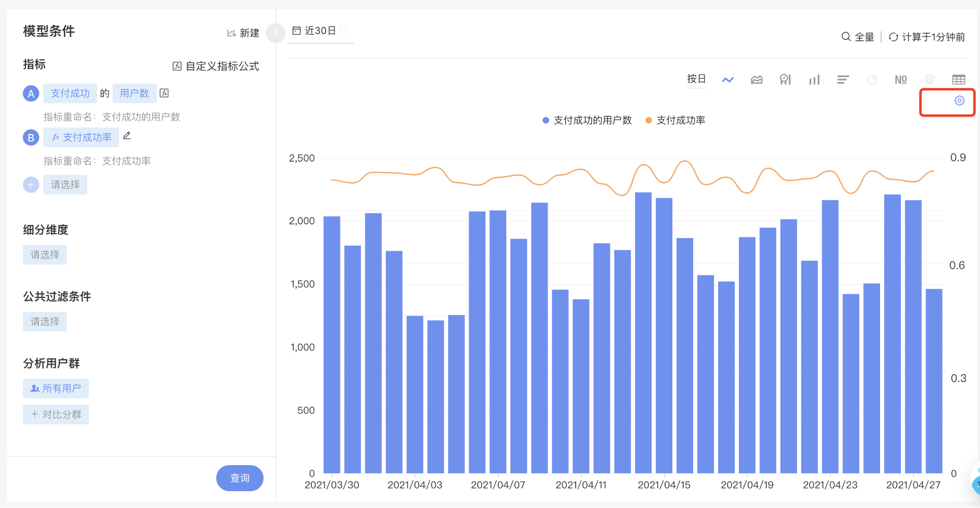Click the x-axis label 2021/04/07
Screen dimensions: 980x508
(498, 485)
